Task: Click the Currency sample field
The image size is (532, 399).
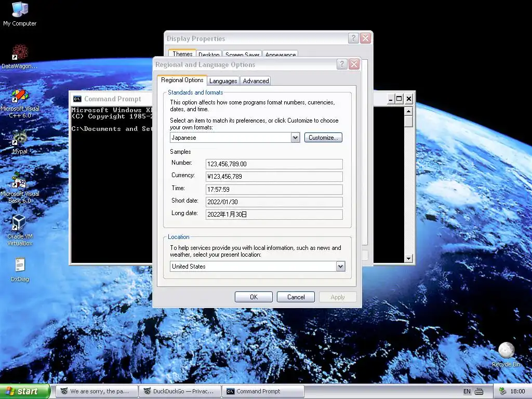Action: point(274,177)
